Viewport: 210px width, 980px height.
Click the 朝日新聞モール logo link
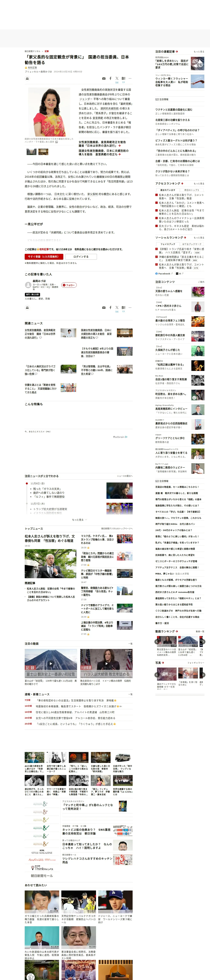[42, 876]
